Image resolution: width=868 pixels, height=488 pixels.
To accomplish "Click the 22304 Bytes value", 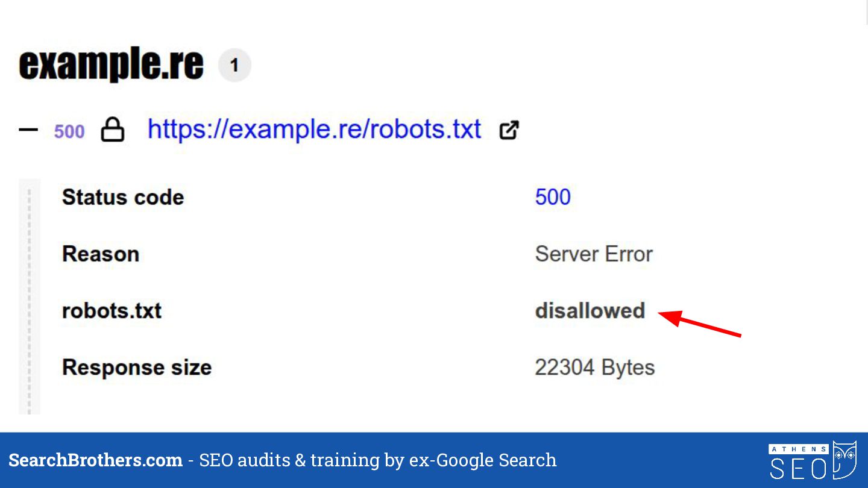I will click(x=595, y=368).
